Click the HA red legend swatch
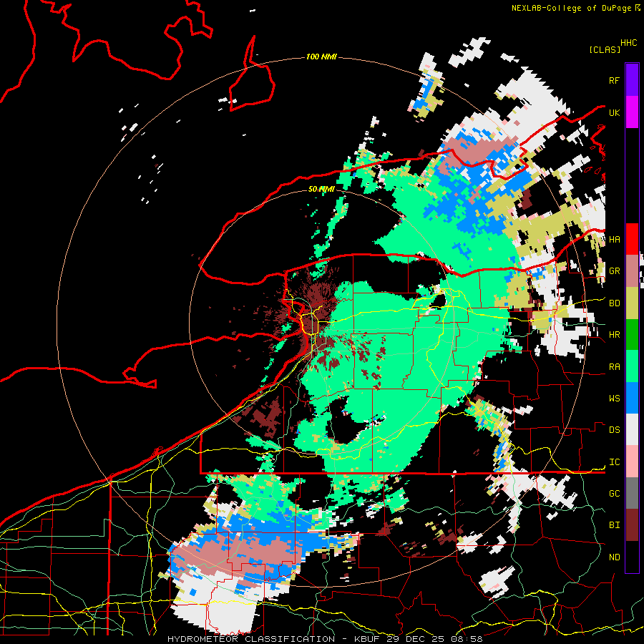 [x=632, y=239]
